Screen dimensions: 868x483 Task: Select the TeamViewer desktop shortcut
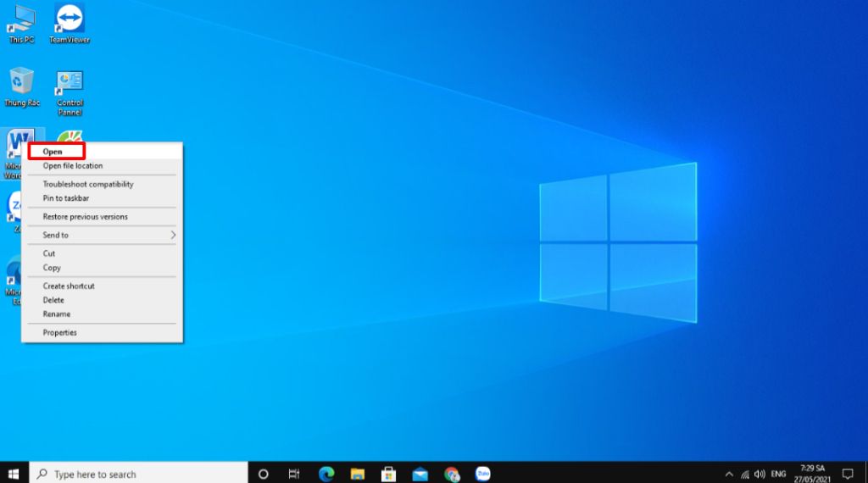coord(70,25)
